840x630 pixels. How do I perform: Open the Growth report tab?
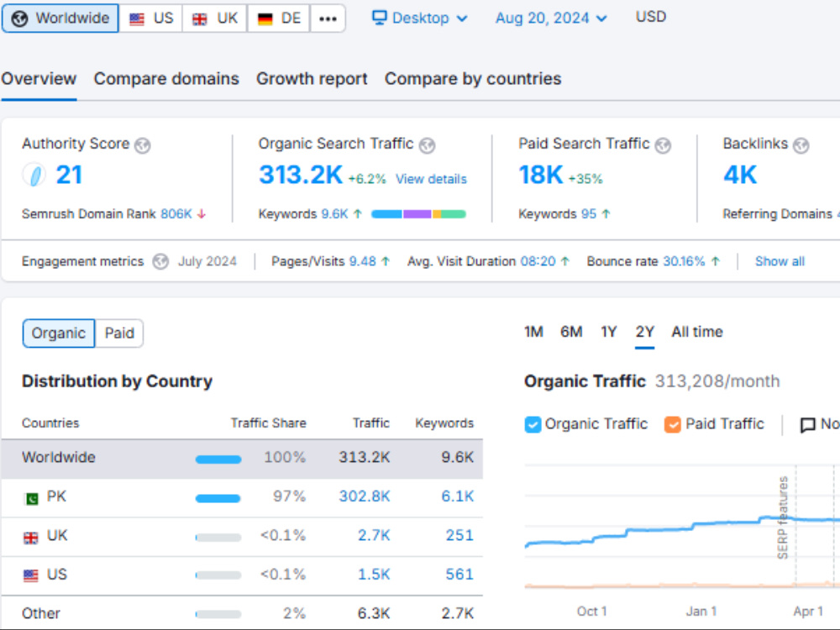[312, 79]
